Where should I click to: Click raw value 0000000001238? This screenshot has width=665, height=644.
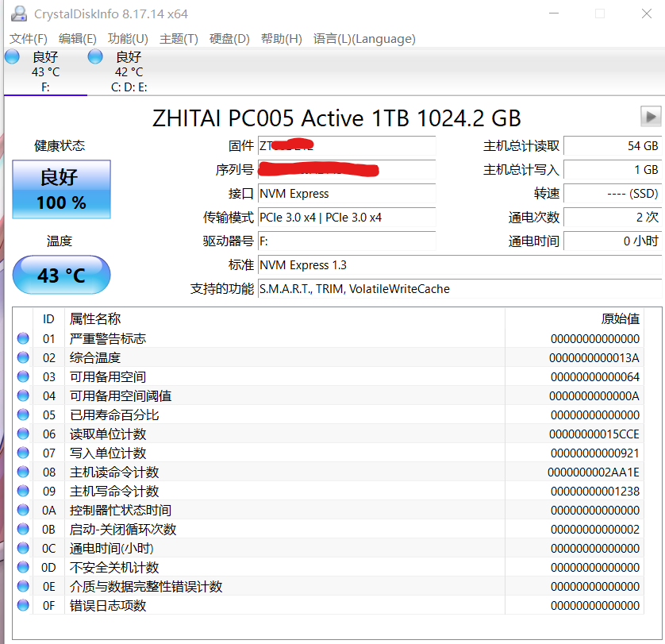pos(594,492)
